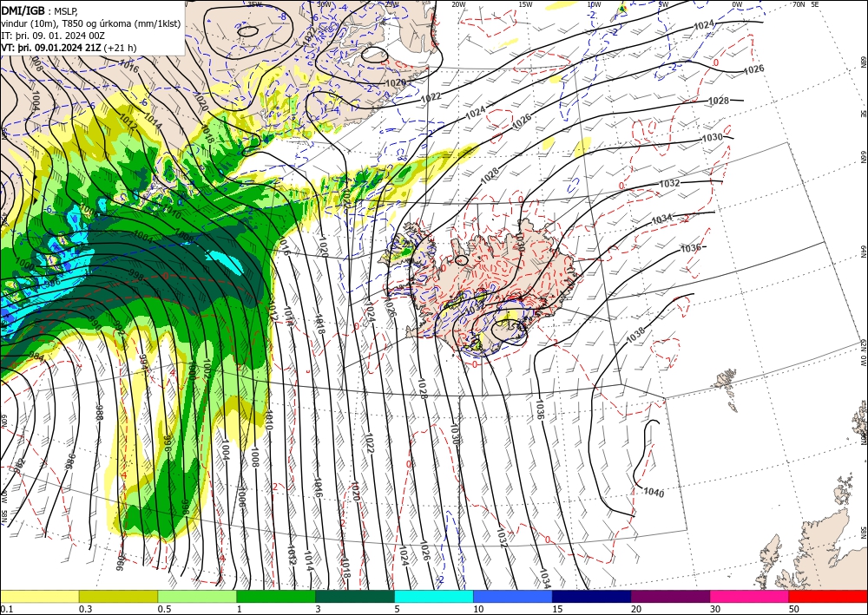Click the legend value '5'

398,609
